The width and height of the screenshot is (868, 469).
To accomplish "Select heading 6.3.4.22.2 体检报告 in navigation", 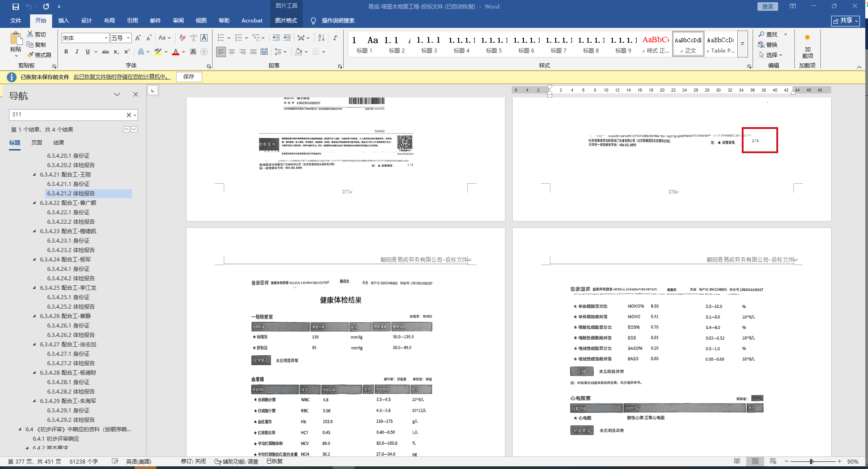I will [71, 222].
